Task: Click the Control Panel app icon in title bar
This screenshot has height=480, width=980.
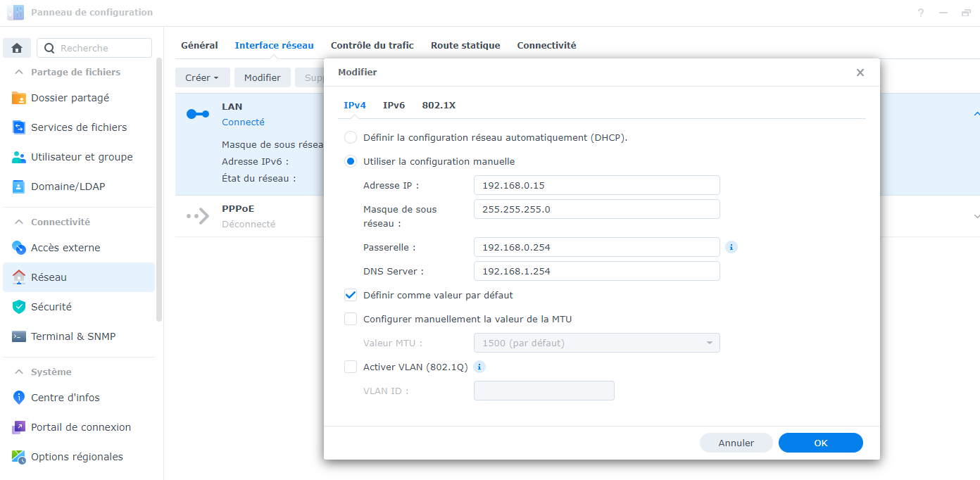Action: tap(15, 13)
